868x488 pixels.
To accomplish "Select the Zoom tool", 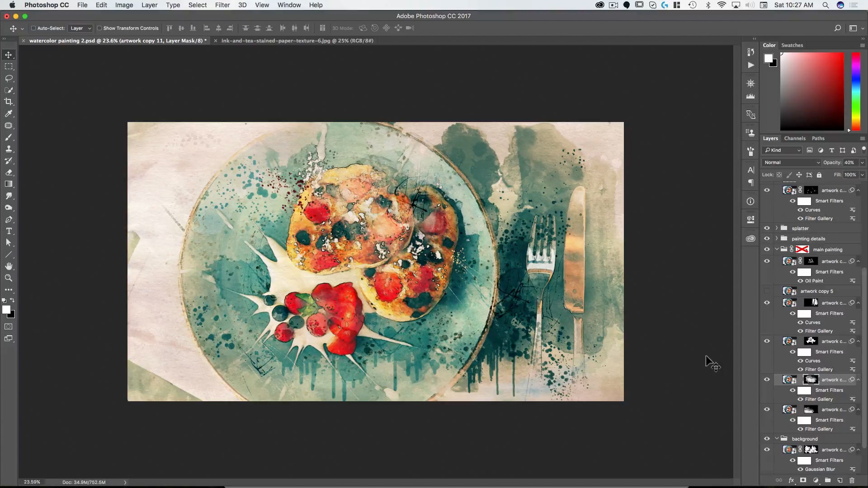I will pos(9,278).
